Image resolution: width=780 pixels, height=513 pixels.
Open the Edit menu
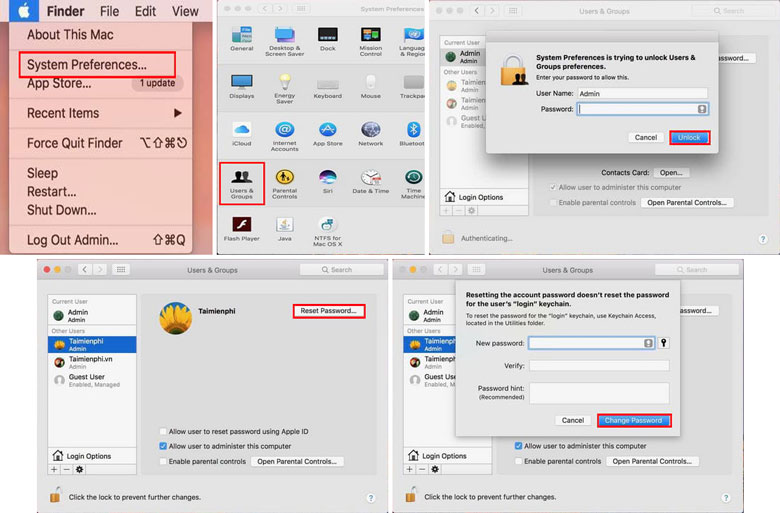point(145,11)
